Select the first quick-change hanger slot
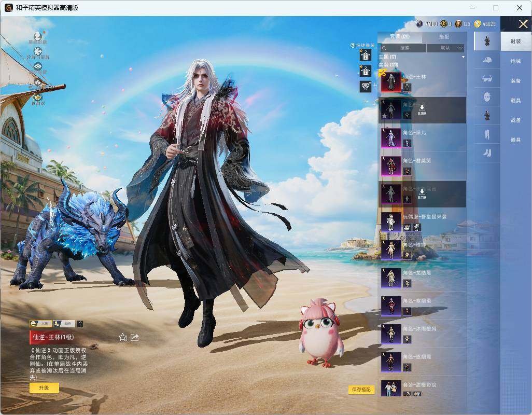The image size is (532, 415). tap(366, 56)
